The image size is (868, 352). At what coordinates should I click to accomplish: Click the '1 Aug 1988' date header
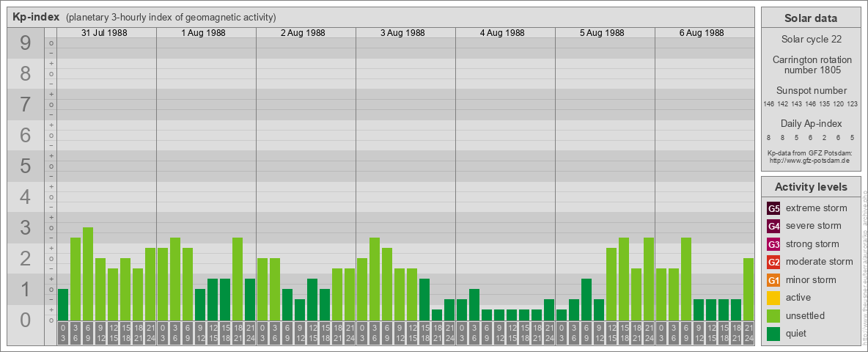[x=204, y=33]
